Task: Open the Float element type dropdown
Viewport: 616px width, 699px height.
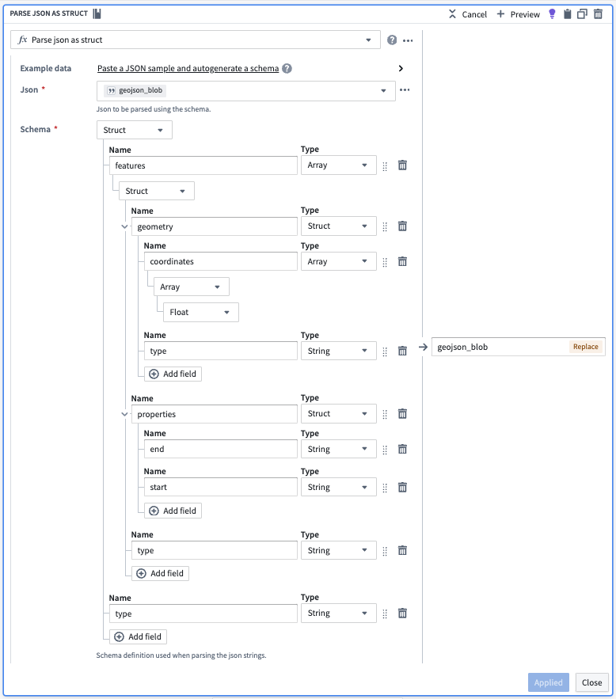Action: point(201,312)
